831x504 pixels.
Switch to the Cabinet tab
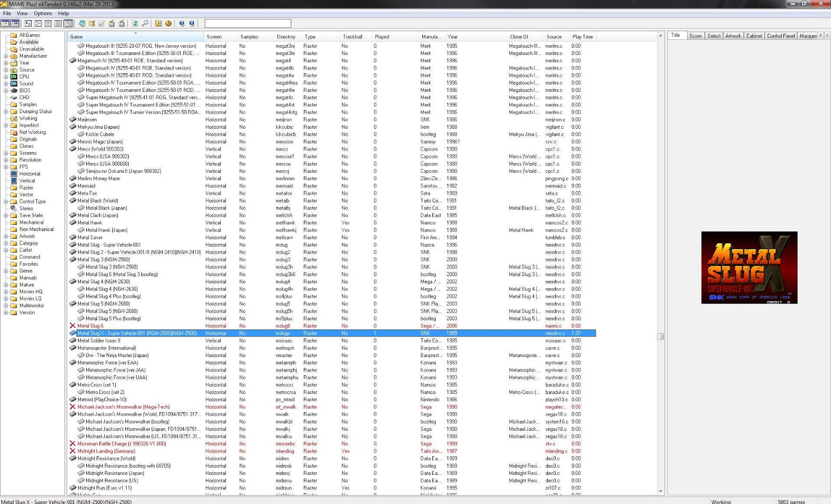754,36
